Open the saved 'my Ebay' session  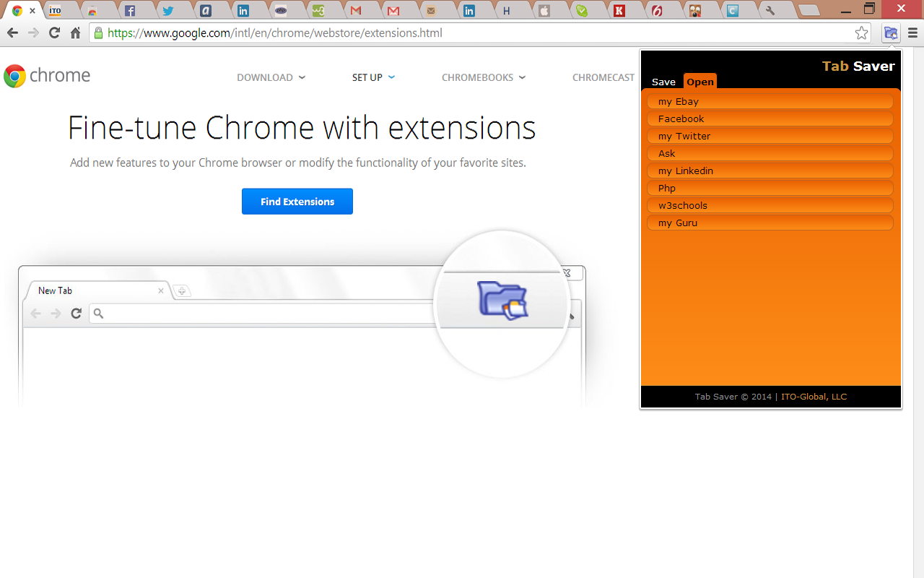(770, 102)
